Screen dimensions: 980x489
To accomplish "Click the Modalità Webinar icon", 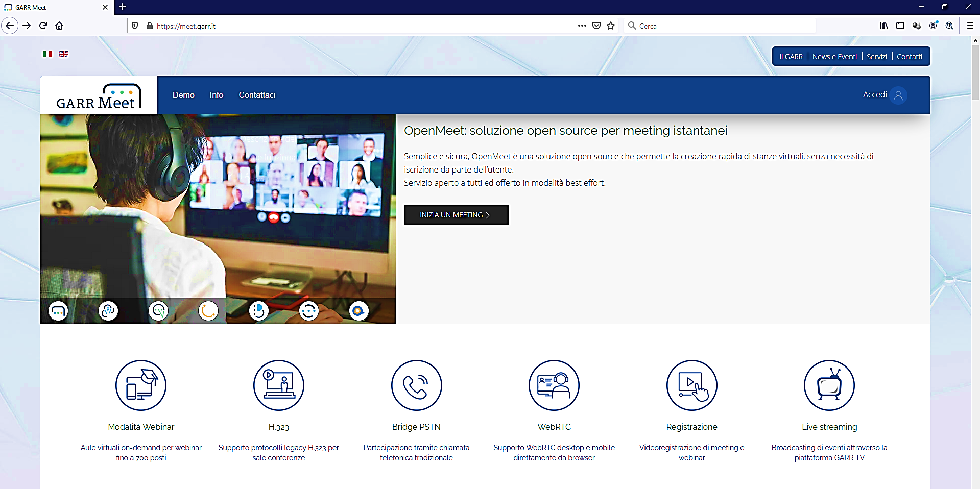I will pyautogui.click(x=141, y=385).
